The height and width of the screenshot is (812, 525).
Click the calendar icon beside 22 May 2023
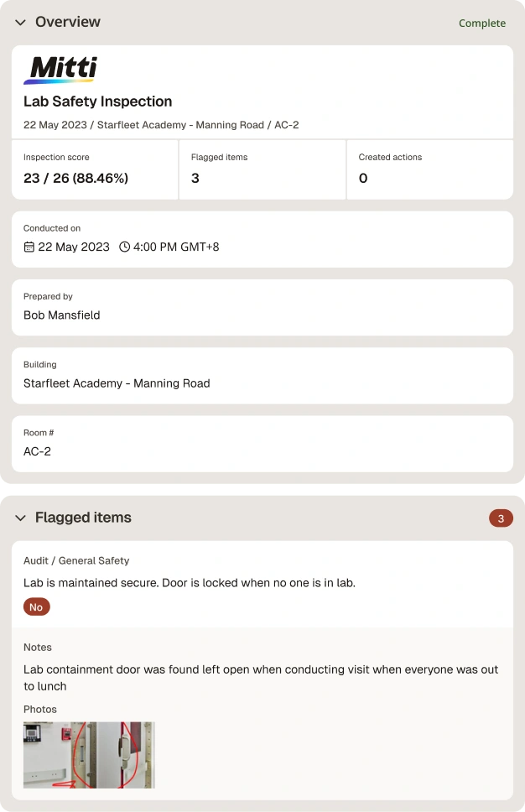29,247
